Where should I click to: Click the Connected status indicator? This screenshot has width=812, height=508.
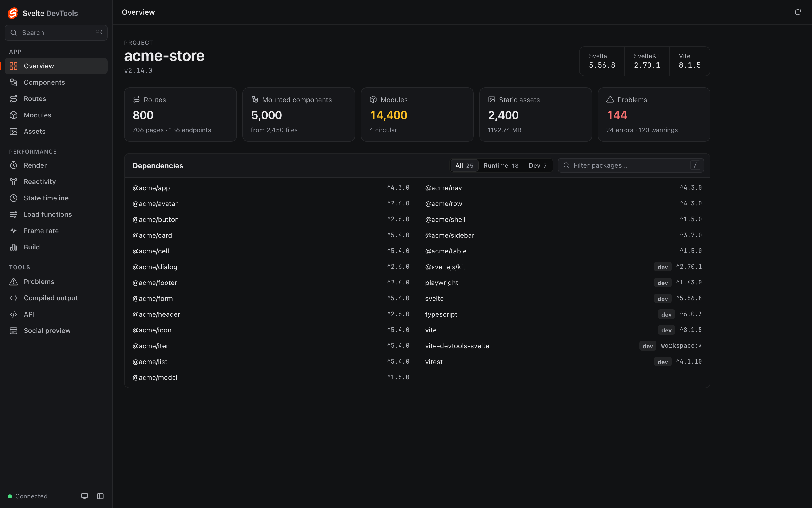pyautogui.click(x=28, y=496)
